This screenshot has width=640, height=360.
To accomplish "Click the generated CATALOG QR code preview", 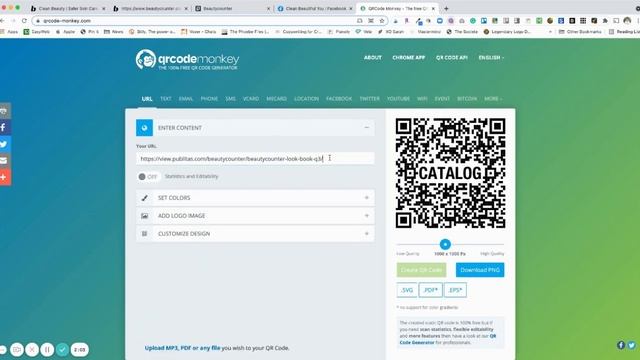I will click(451, 173).
